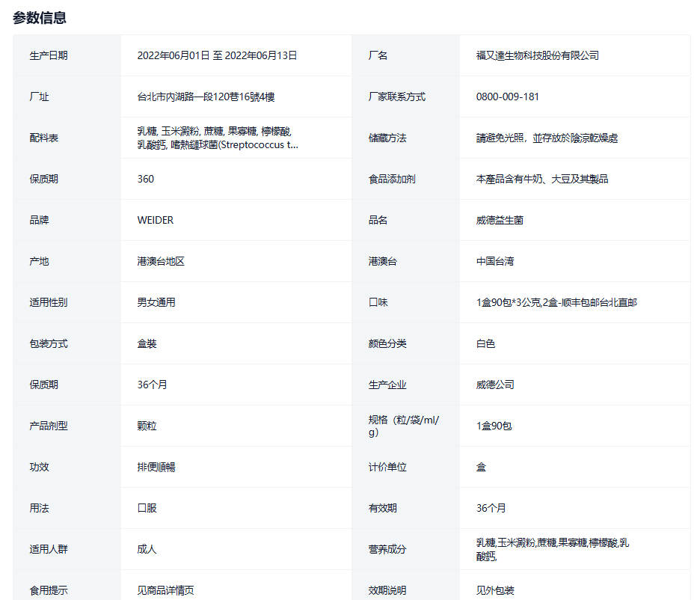Click the 男女通用 gender value
The image size is (700, 600).
(x=156, y=302)
